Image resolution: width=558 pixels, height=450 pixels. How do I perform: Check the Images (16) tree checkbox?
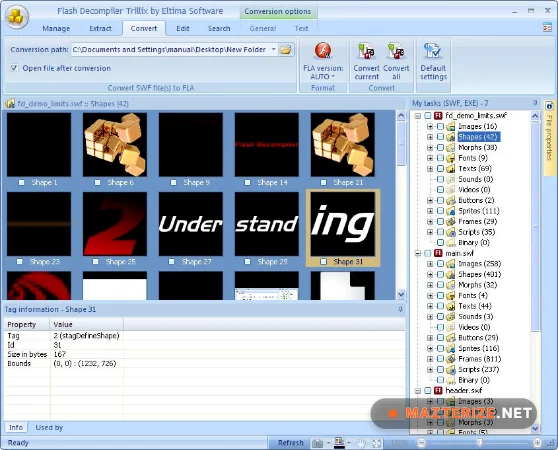(441, 126)
